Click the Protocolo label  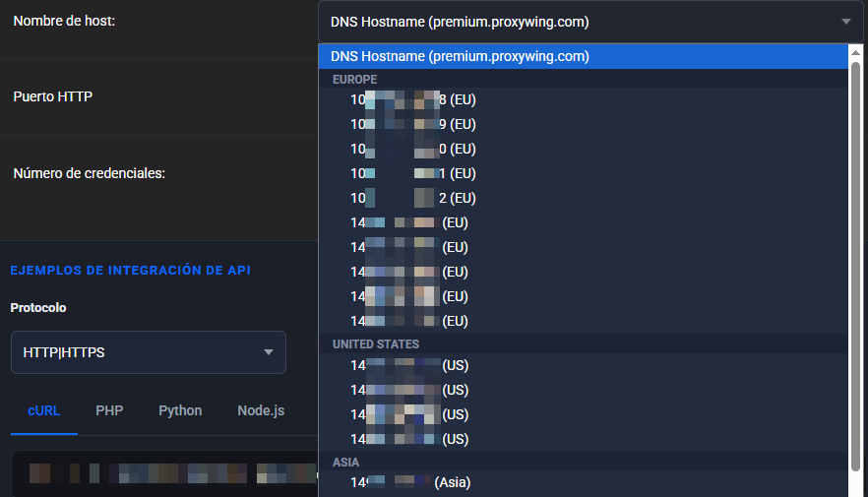coord(38,308)
